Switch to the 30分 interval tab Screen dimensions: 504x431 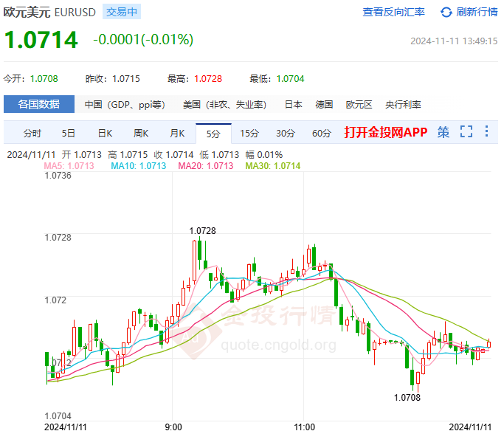pos(286,134)
